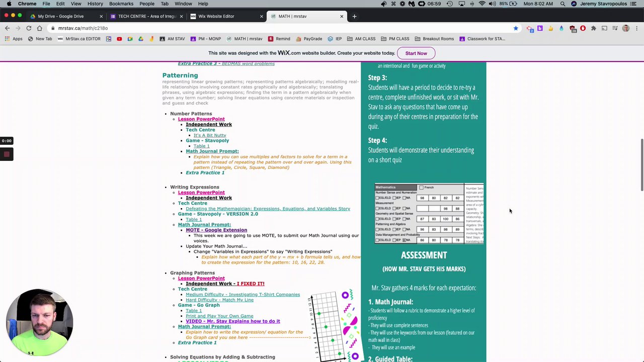Open the Chrome File menu
This screenshot has height=362, width=644.
[x=46, y=4]
